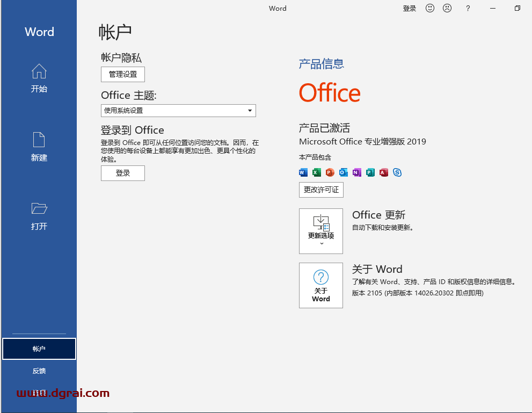Open help via question mark icon
Image resolution: width=532 pixels, height=413 pixels.
pos(468,8)
